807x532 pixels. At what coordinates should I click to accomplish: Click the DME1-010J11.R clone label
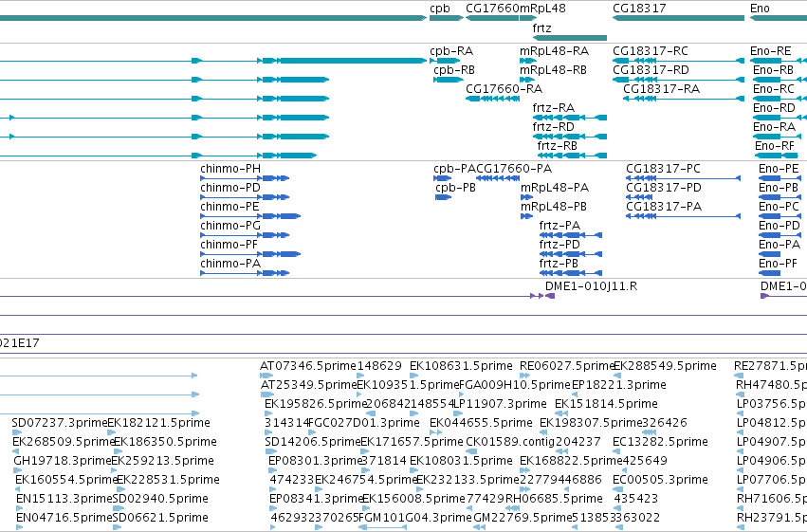click(592, 286)
